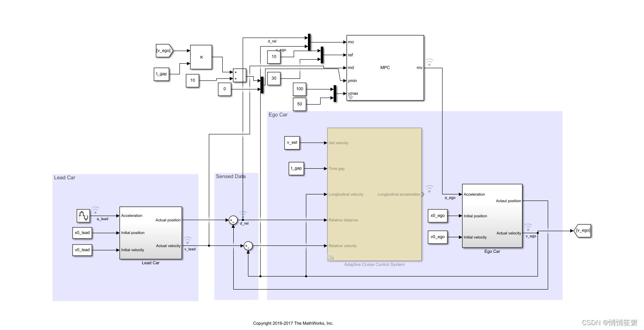Select the mux feeding MPC ref port
The image size is (644, 330).
coord(322,55)
